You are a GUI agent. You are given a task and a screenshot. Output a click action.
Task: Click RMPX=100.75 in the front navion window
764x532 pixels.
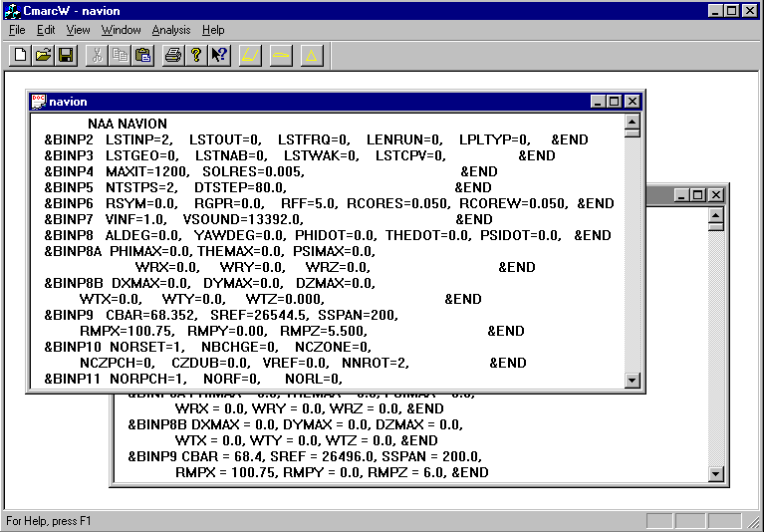coord(127,331)
